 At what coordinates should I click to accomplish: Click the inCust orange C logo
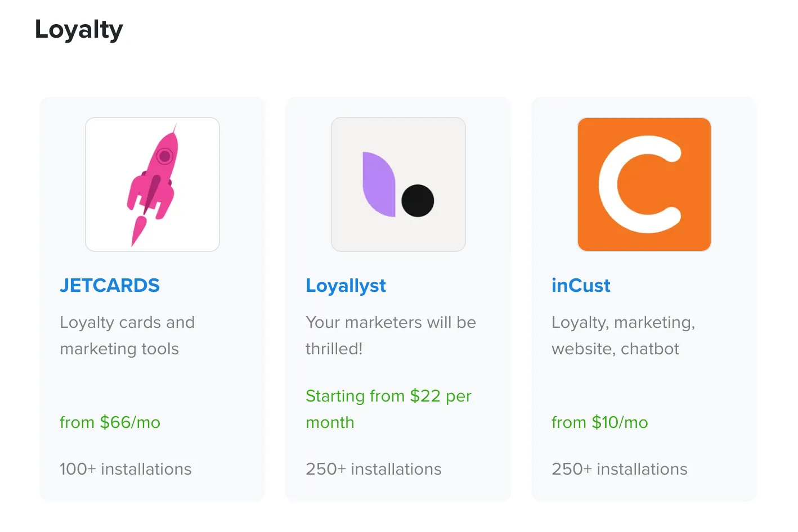[x=644, y=184]
